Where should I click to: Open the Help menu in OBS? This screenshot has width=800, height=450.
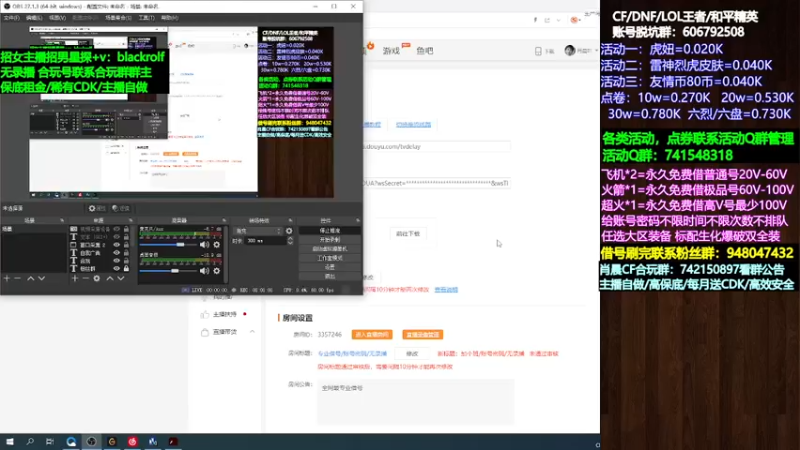click(169, 18)
